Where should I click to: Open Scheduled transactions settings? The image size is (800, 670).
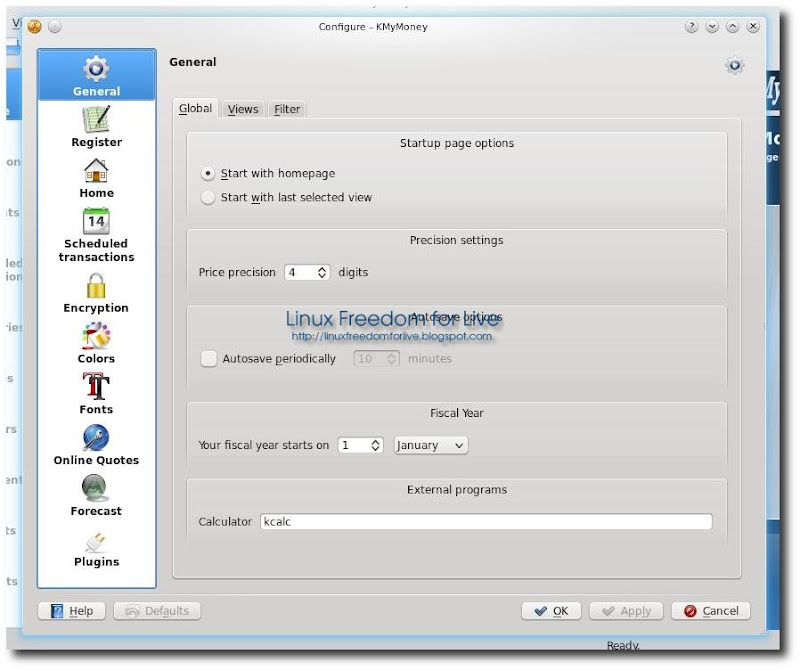click(x=96, y=235)
